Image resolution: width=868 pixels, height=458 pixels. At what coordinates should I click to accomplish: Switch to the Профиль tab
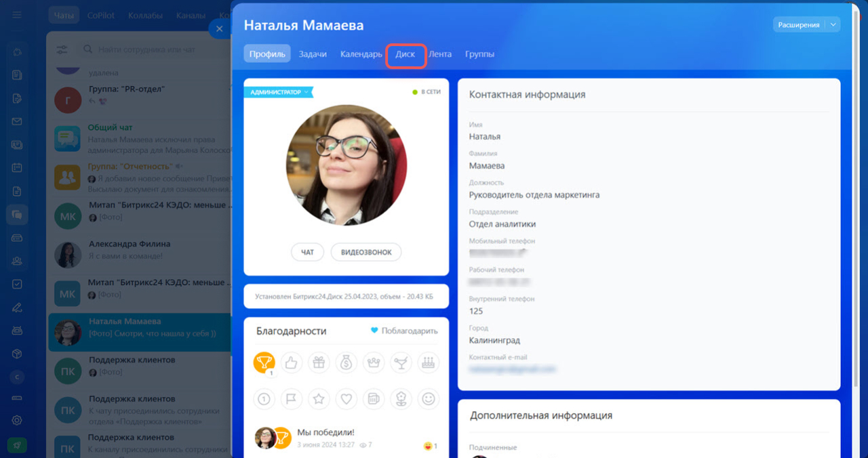(267, 54)
